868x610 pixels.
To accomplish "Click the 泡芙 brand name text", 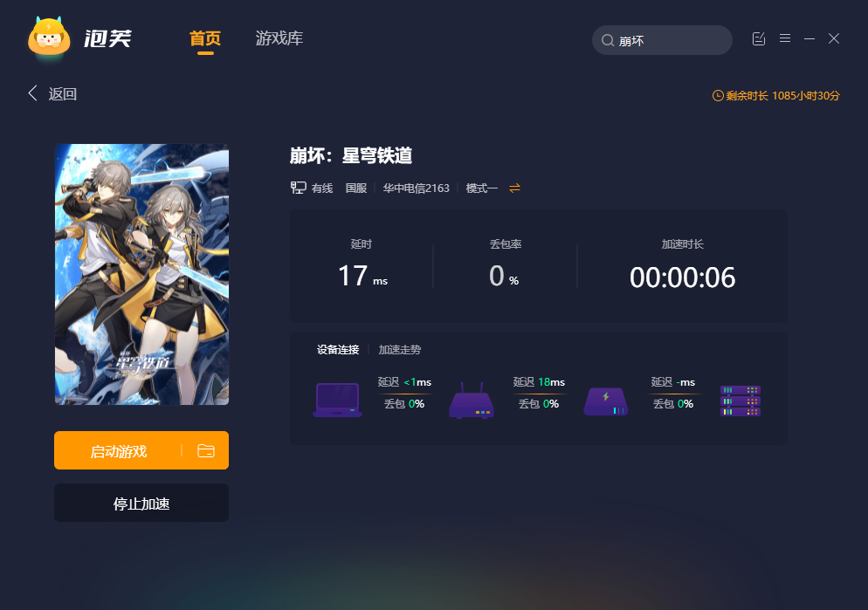I will click(x=108, y=38).
